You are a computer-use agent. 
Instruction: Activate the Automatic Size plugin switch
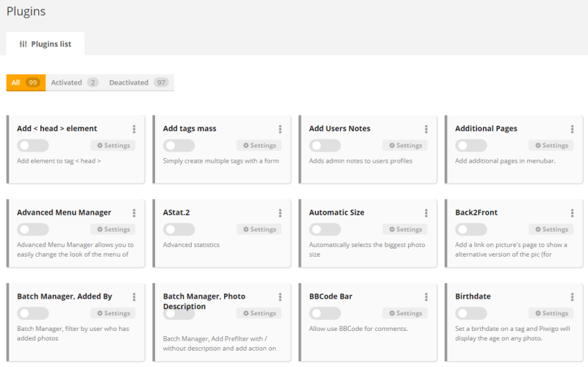tap(325, 229)
